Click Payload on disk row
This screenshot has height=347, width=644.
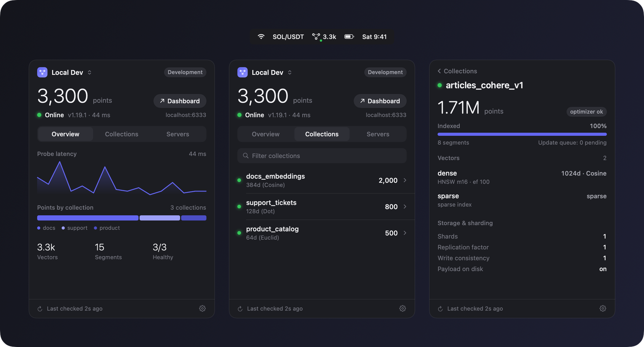click(522, 269)
